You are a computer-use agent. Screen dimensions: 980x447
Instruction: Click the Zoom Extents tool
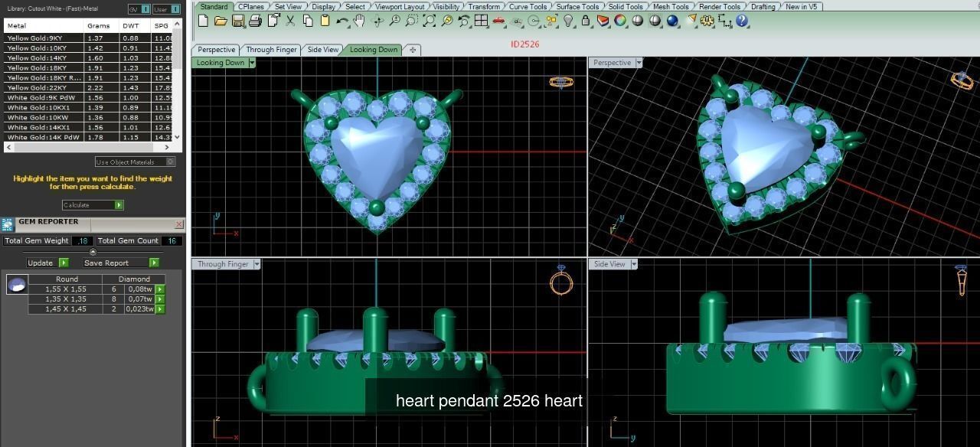[x=429, y=21]
